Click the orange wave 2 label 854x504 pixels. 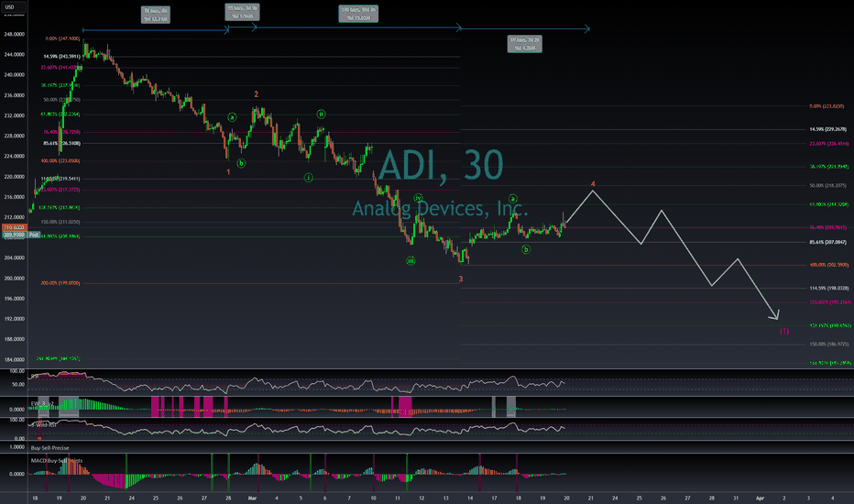point(256,94)
